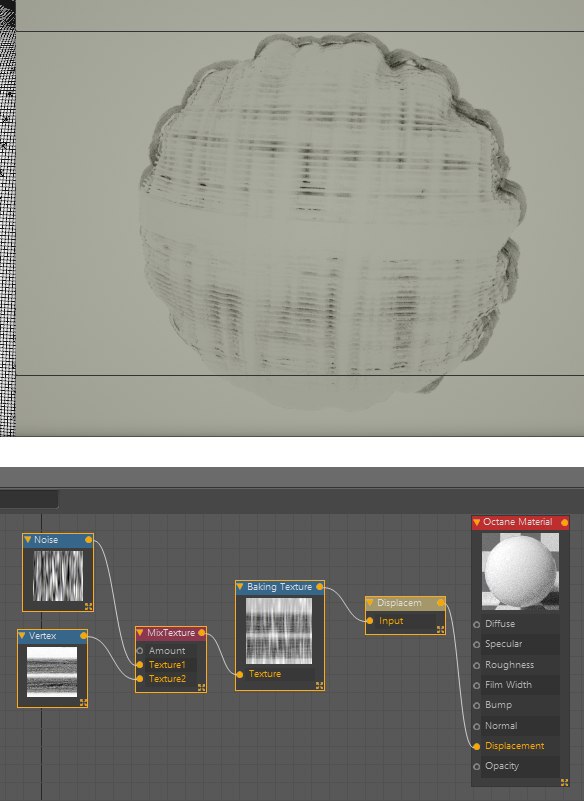Click the Input port on Displacem node
The width and height of the screenshot is (584, 801).
[x=370, y=621]
